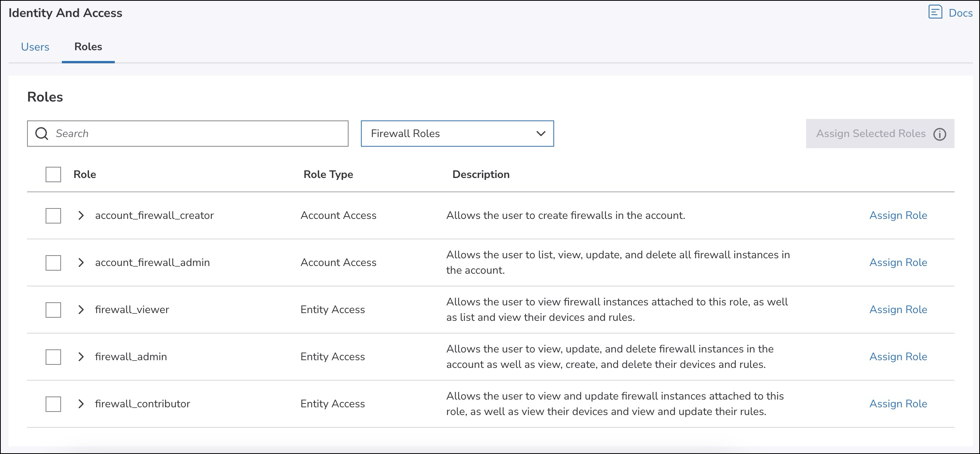
Task: Check the account_firewall_creator checkbox
Action: pos(53,215)
